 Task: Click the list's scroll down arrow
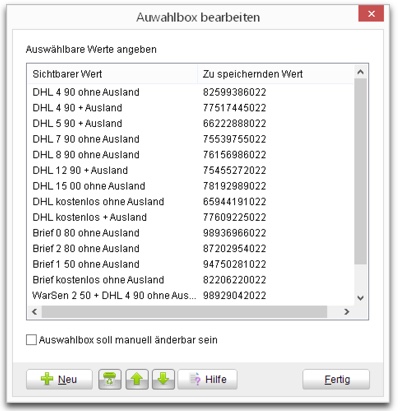360,298
